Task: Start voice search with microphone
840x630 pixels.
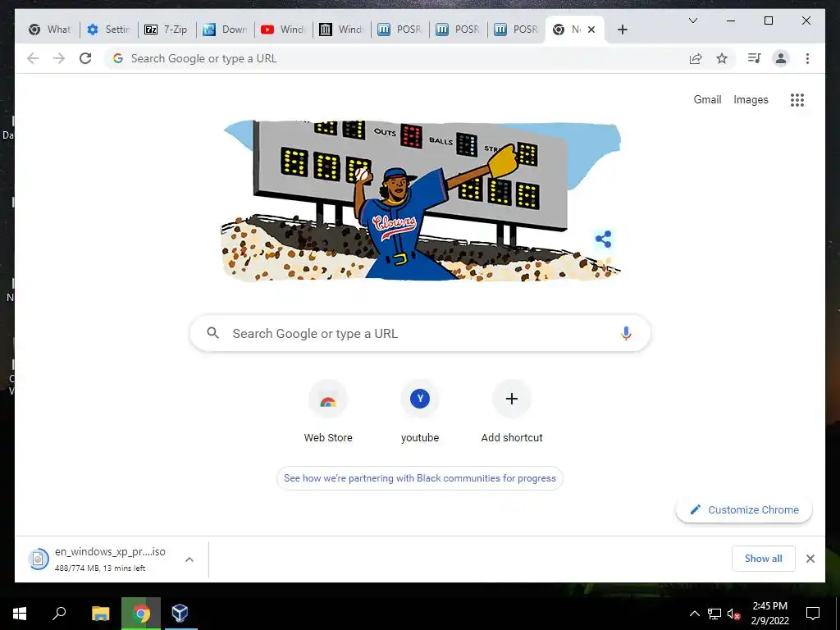Action: pos(626,333)
